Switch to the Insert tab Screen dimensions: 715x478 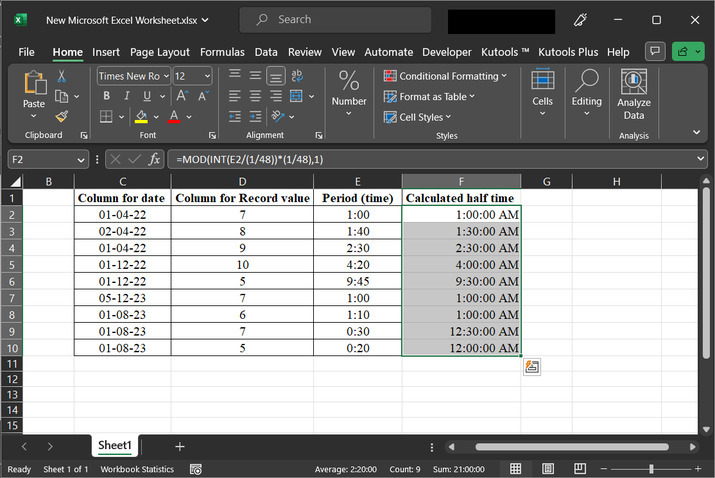[x=106, y=52]
